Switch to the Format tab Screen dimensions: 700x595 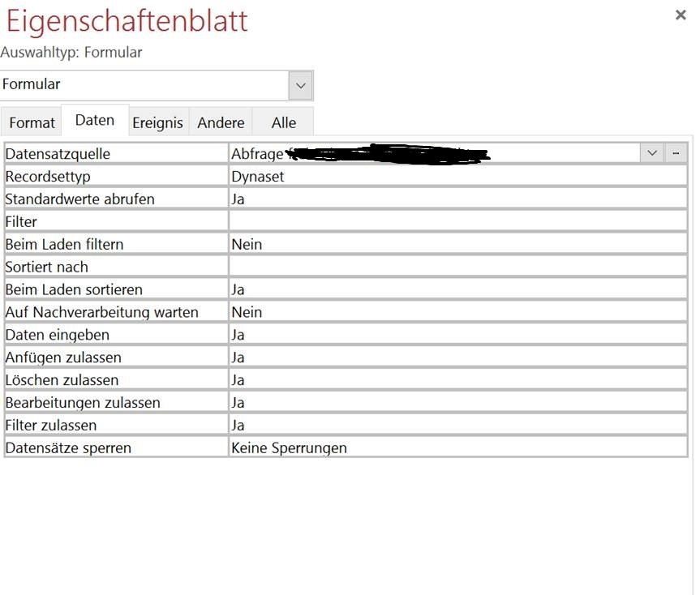[32, 123]
